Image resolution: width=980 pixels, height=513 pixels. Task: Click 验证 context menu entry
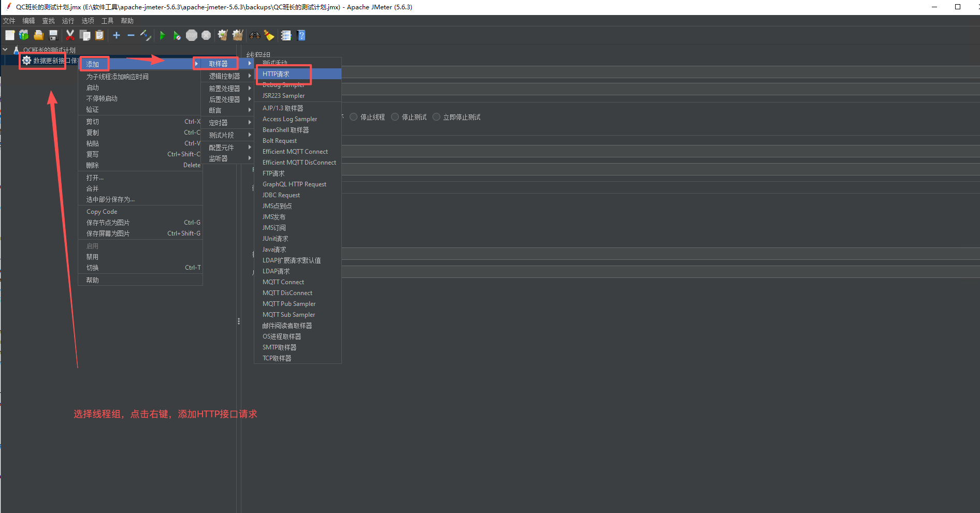[x=140, y=109]
